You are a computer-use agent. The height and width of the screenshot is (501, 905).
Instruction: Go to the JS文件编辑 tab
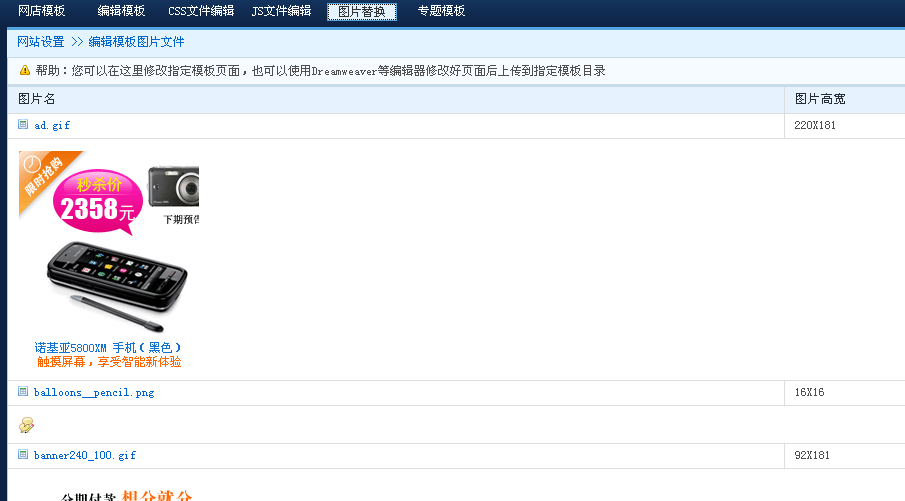281,11
